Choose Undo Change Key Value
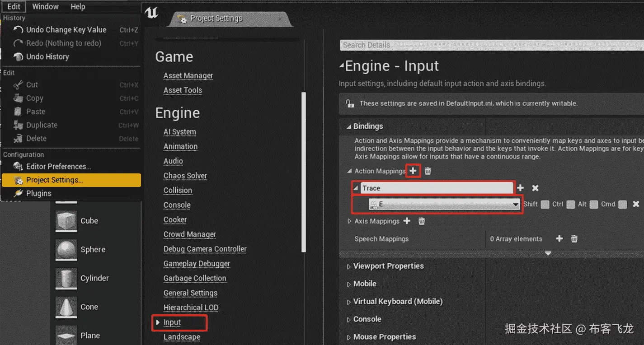Screen dimensions: 644x345 coord(71,30)
